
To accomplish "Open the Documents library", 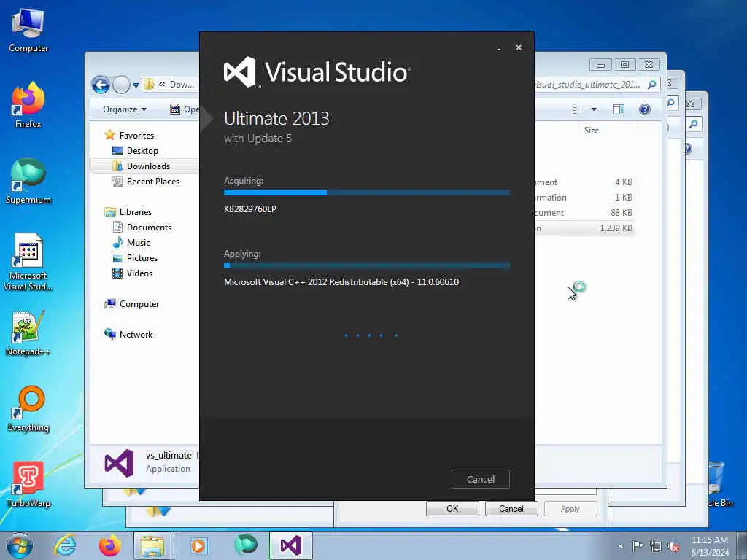I will pos(149,227).
